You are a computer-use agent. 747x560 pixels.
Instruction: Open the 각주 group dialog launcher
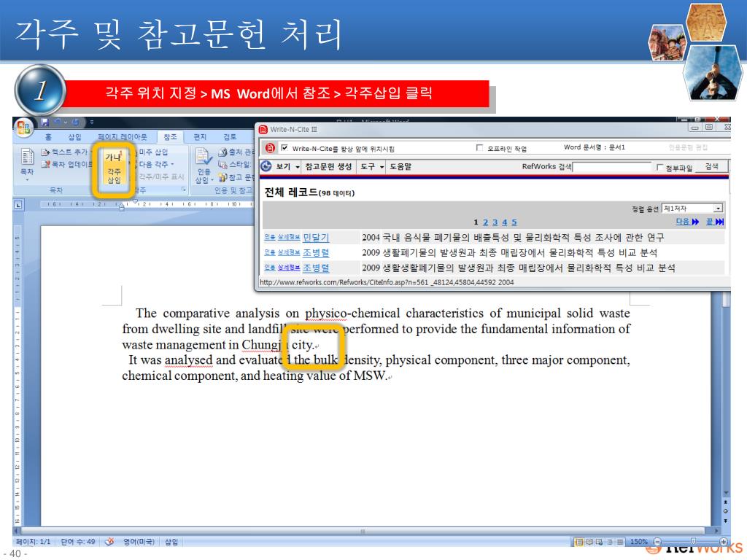point(184,190)
